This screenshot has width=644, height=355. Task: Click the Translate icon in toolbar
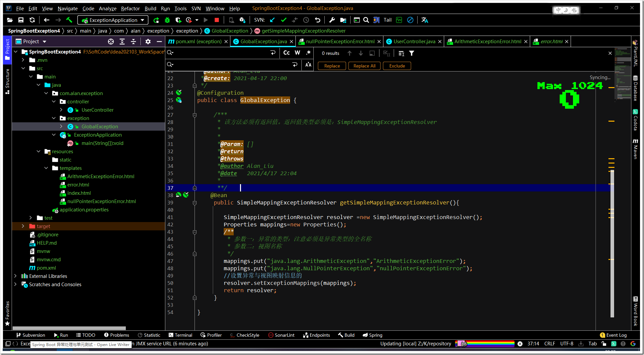pyautogui.click(x=425, y=20)
